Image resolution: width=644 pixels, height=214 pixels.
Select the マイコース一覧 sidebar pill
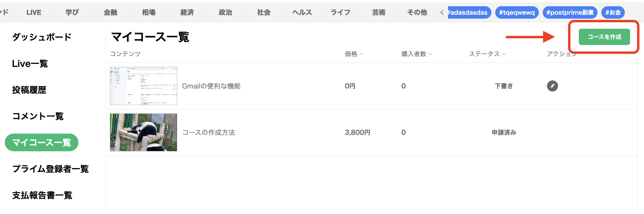pyautogui.click(x=41, y=142)
